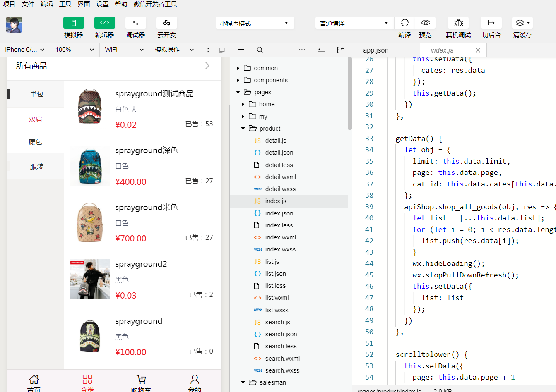Open the 购物车 cart tab
The width and height of the screenshot is (556, 392).
click(141, 382)
